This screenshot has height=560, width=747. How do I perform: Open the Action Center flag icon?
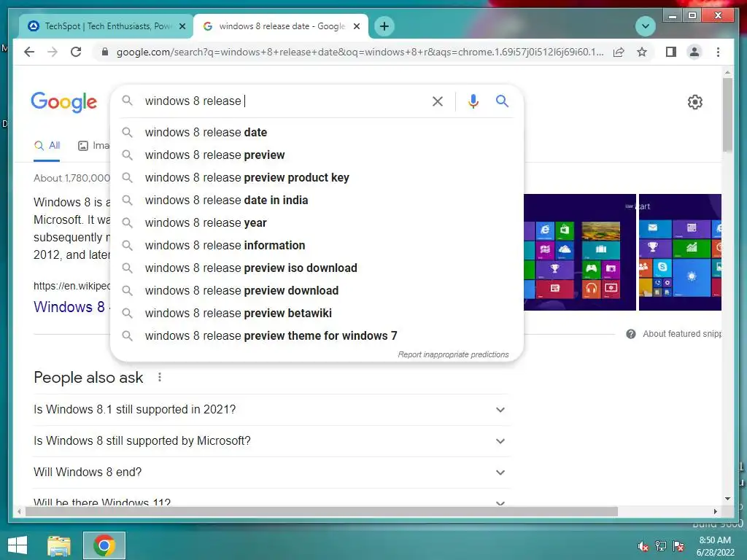[678, 546]
